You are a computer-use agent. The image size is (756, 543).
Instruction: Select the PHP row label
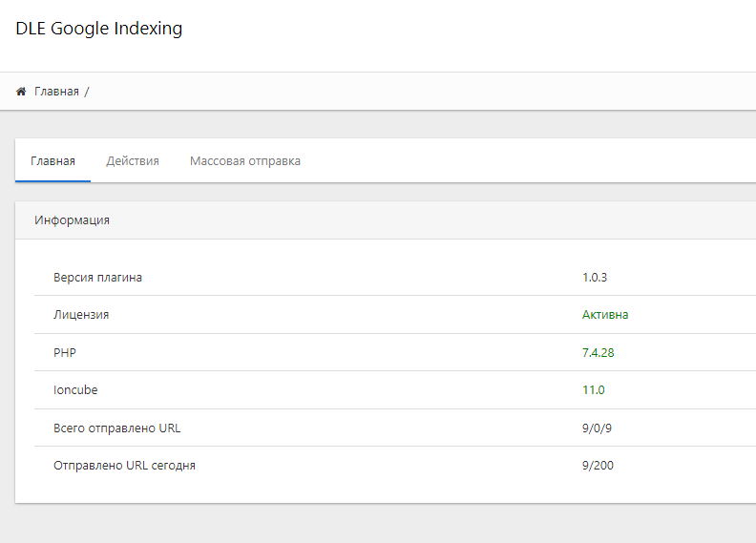tap(65, 353)
